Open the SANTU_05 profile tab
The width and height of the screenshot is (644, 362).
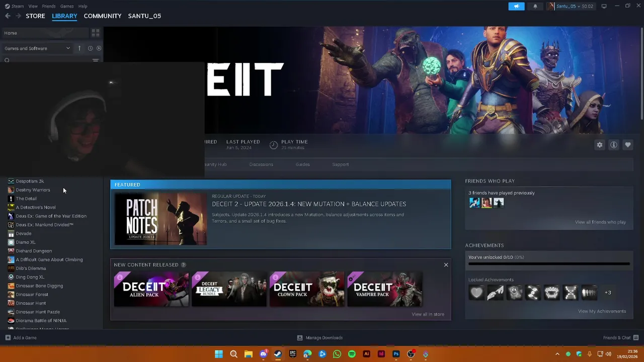144,16
